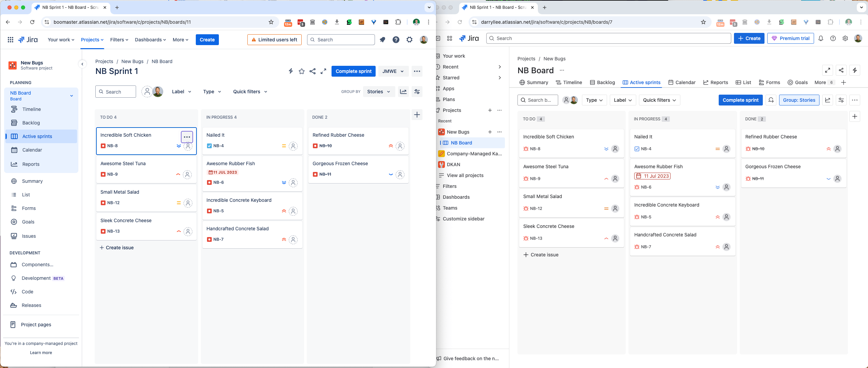This screenshot has width=868, height=368.
Task: Check the done checkbox on Nailed It card
Action: [209, 146]
